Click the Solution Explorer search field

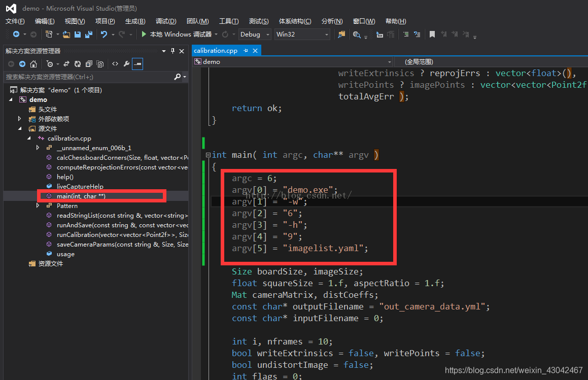(x=88, y=77)
